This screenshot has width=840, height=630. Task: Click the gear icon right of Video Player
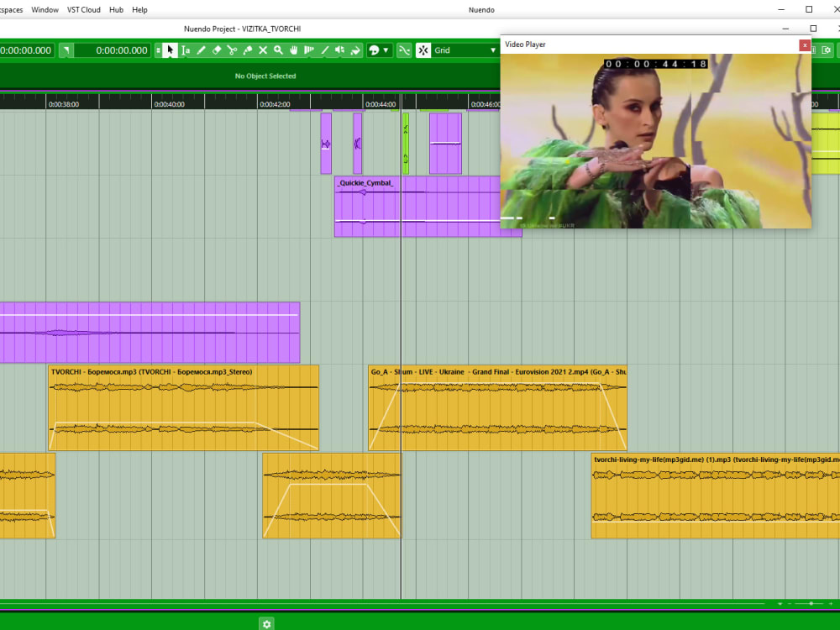[x=827, y=50]
